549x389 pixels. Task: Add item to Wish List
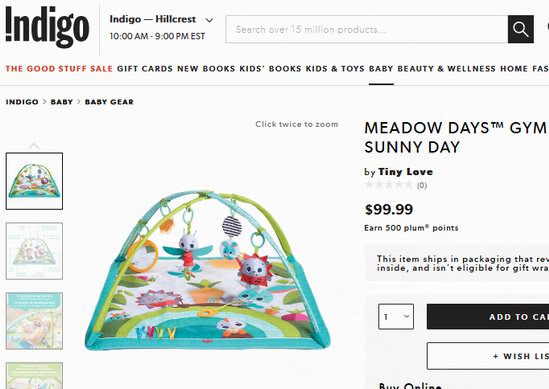click(488, 356)
